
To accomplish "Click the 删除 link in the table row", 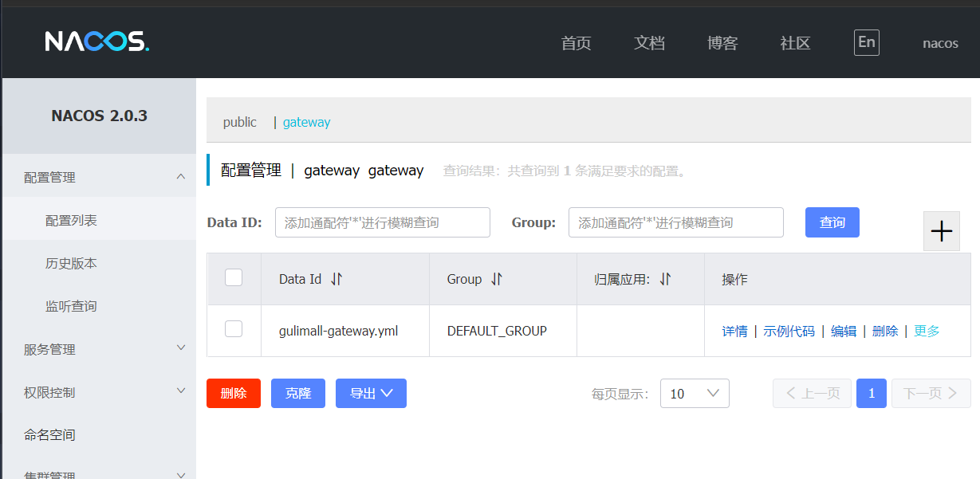I will (885, 331).
